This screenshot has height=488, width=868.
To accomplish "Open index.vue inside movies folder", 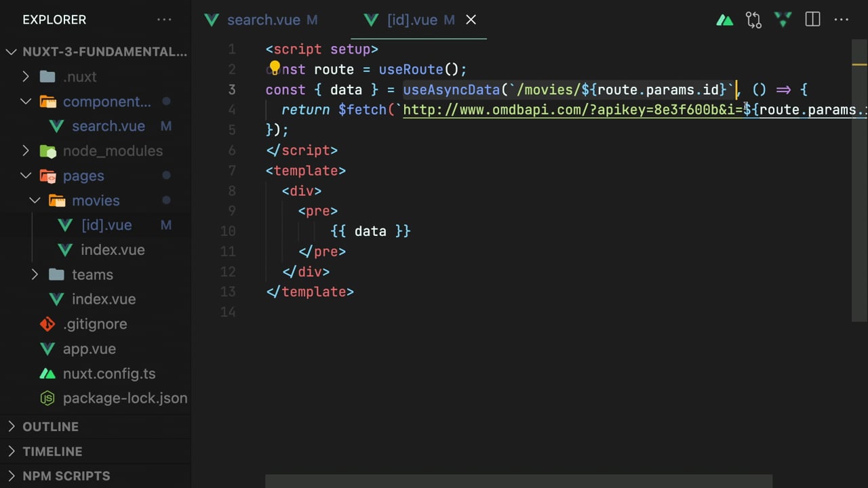I will coord(113,249).
